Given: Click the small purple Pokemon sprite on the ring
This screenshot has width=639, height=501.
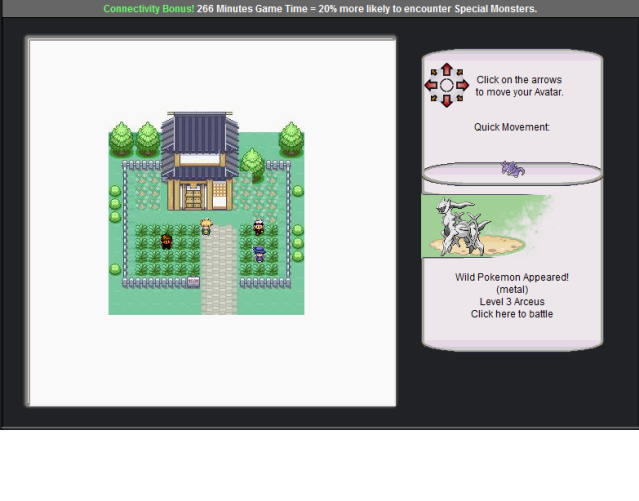Looking at the screenshot, I should click(x=513, y=169).
